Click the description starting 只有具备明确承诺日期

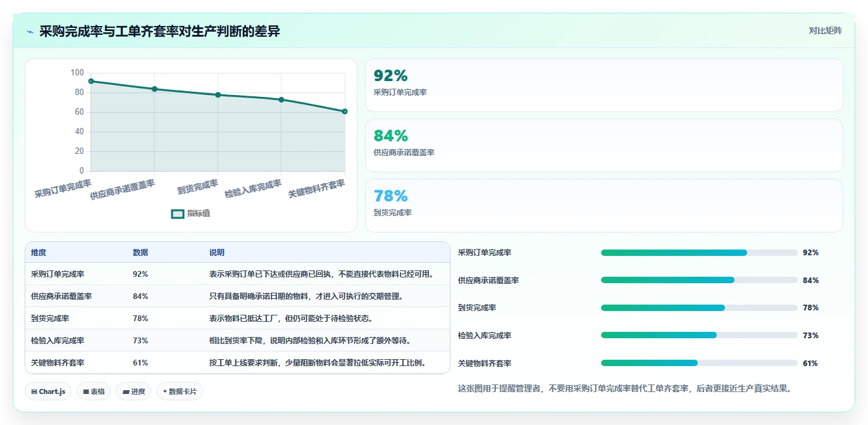306,296
